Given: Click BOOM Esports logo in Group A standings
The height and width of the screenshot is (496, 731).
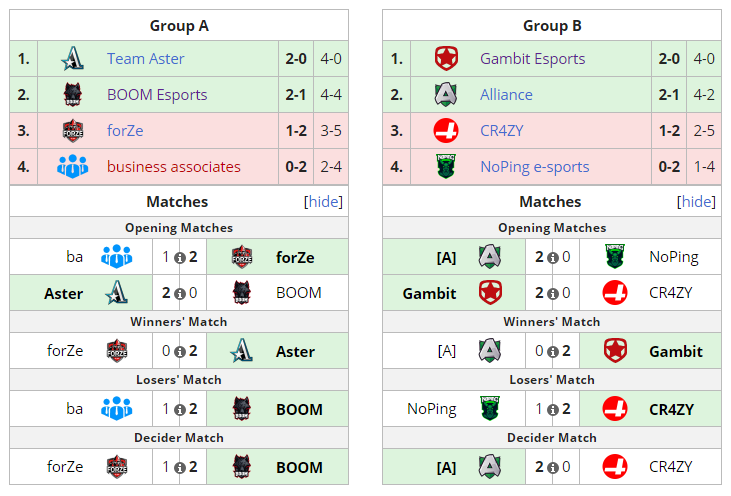Looking at the screenshot, I should (x=73, y=95).
